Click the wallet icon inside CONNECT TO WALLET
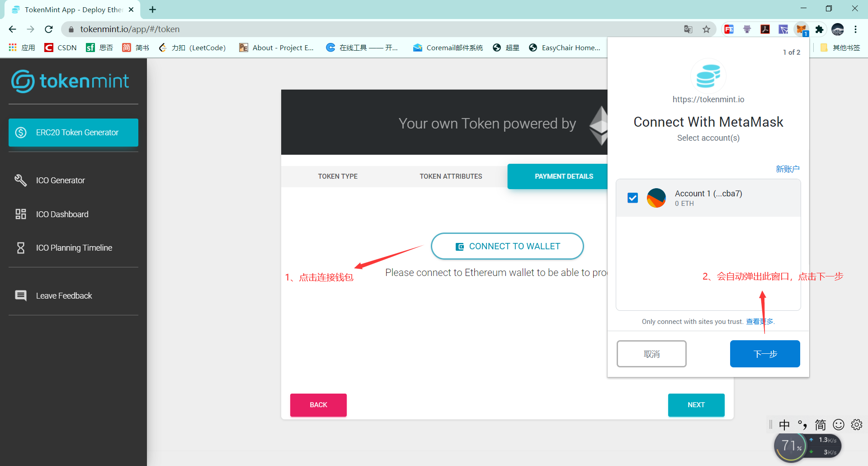The image size is (868, 466). tap(460, 247)
